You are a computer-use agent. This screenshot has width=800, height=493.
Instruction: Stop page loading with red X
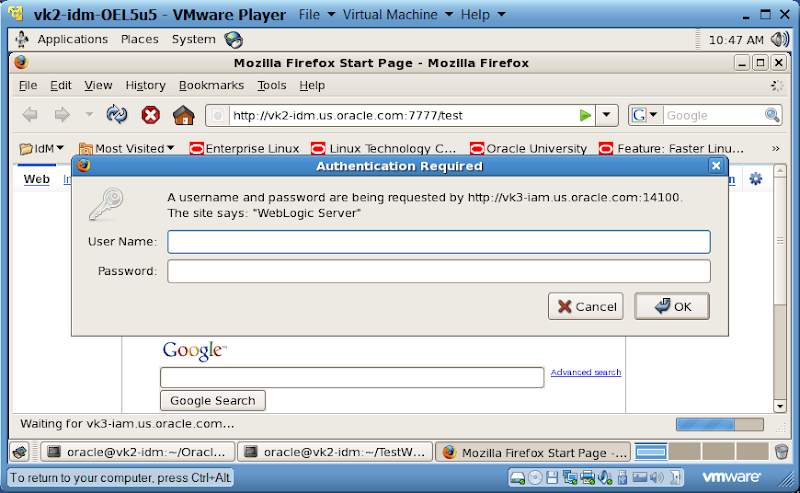[x=151, y=115]
